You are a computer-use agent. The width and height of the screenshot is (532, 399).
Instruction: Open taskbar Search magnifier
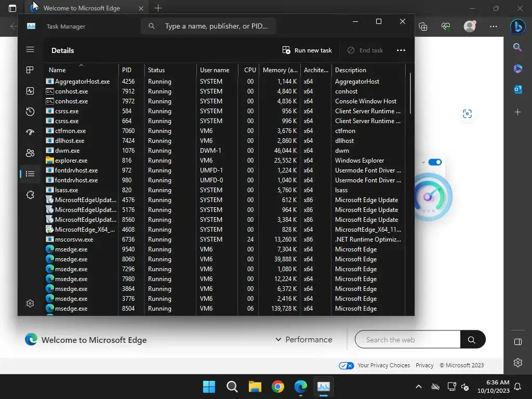point(232,387)
